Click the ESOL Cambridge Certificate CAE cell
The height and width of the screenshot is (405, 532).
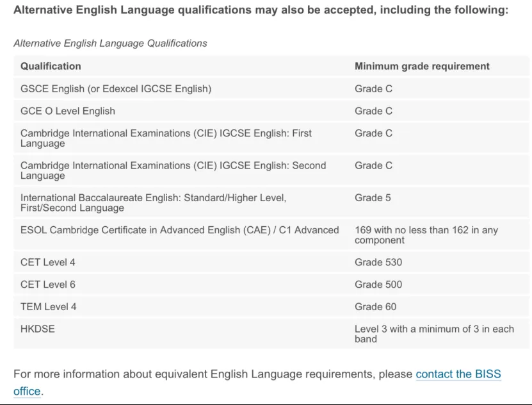tap(179, 230)
